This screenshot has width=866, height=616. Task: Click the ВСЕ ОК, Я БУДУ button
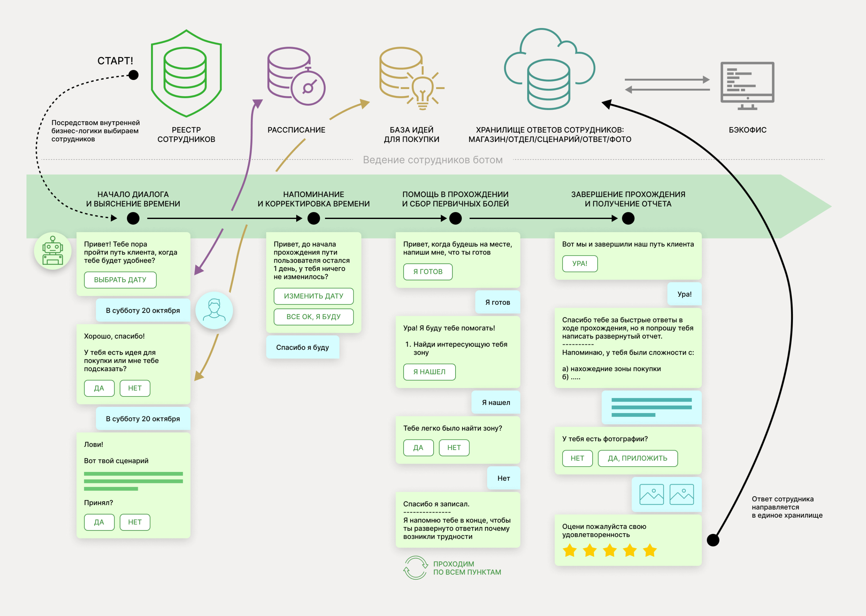(314, 317)
